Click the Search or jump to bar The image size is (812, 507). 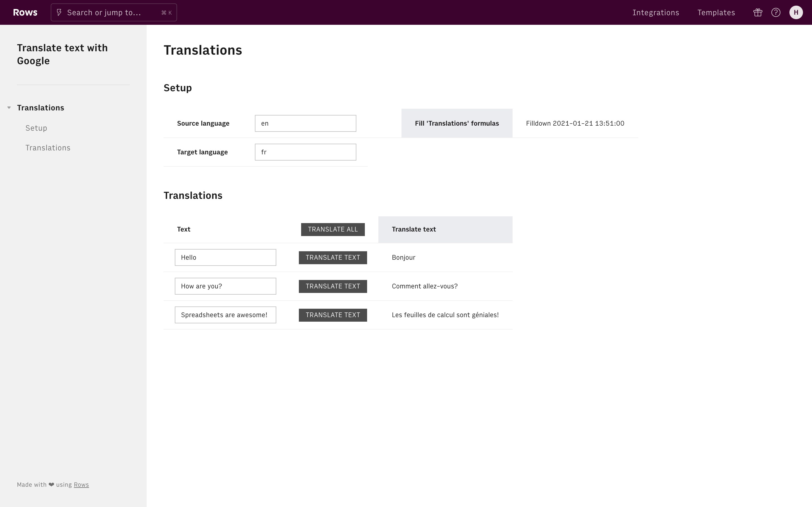point(114,12)
